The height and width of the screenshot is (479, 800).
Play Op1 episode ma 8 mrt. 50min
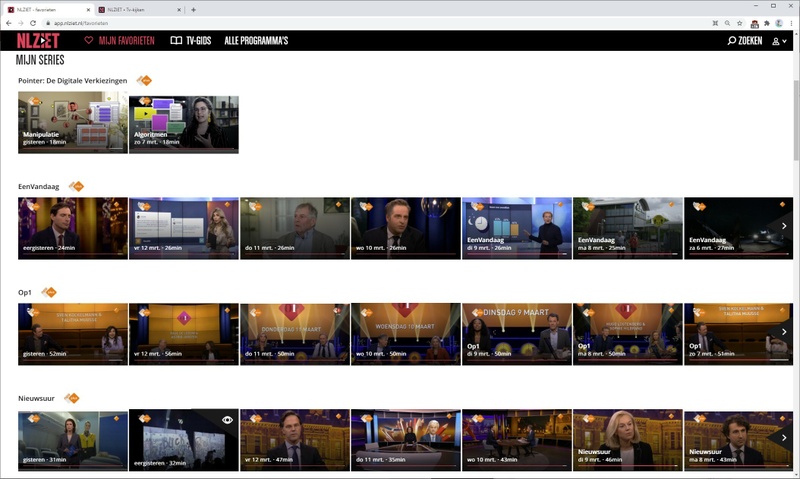(x=628, y=334)
